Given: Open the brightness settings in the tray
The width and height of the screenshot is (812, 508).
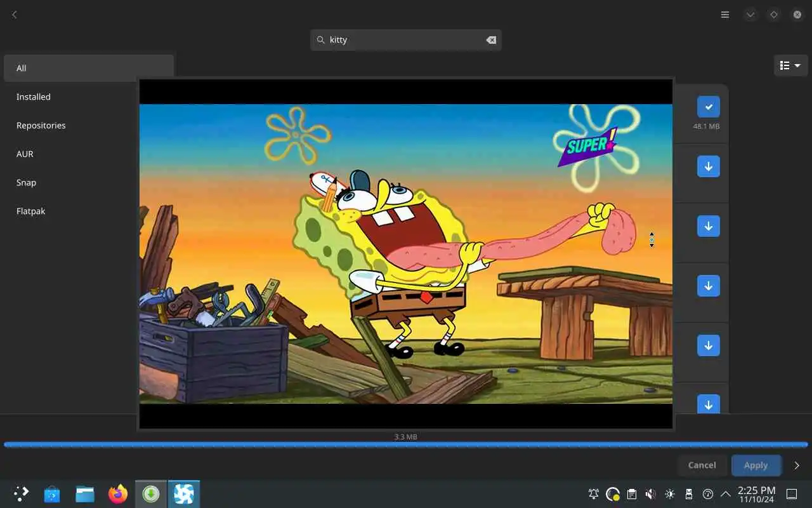Looking at the screenshot, I should pyautogui.click(x=670, y=494).
